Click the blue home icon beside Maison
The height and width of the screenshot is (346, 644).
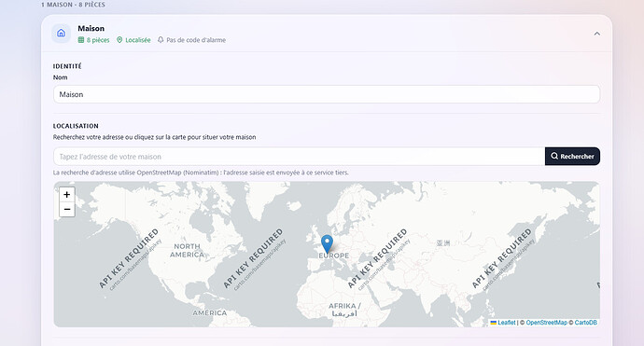[61, 34]
